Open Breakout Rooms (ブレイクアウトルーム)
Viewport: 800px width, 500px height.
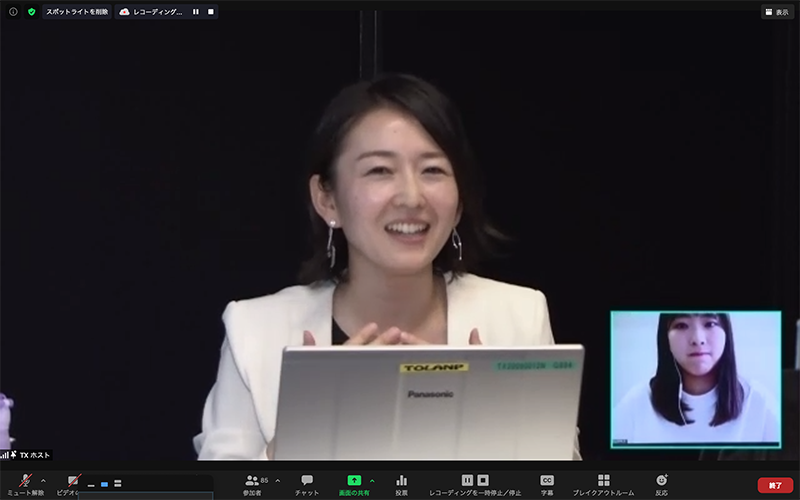603,485
